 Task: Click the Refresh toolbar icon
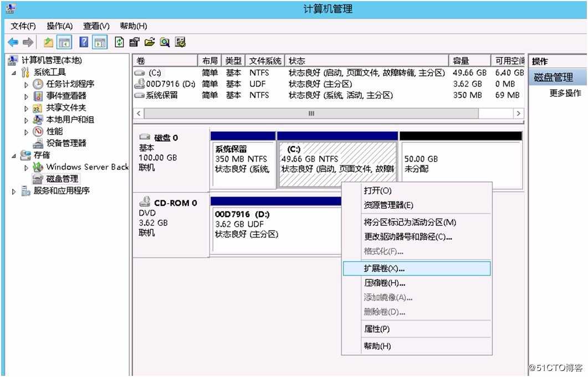119,42
